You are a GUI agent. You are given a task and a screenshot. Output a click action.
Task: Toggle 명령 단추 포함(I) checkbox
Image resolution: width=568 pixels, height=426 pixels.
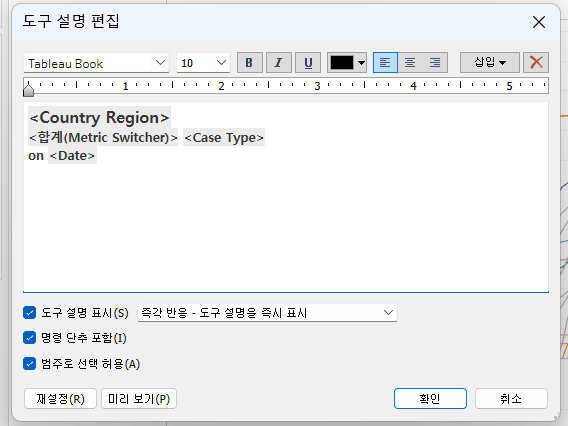[30, 338]
